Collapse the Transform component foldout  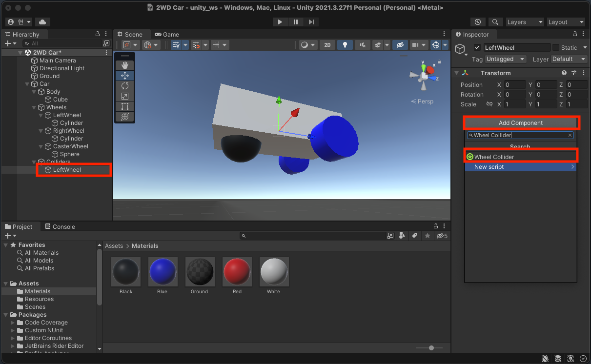(x=457, y=73)
